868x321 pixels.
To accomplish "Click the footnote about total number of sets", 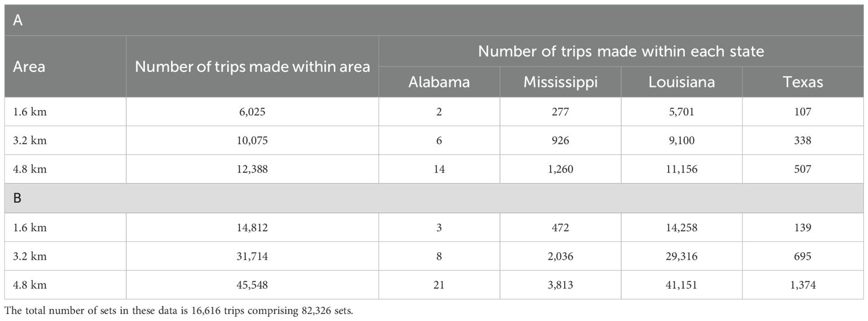I will [x=178, y=310].
